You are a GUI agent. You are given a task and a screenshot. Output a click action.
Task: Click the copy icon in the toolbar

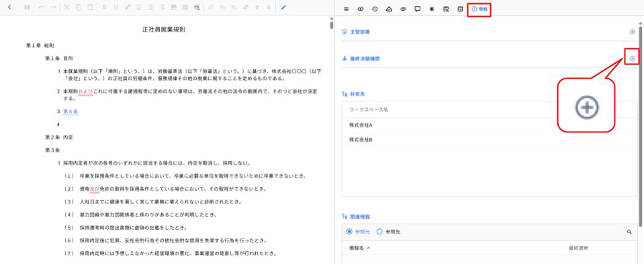[79, 7]
